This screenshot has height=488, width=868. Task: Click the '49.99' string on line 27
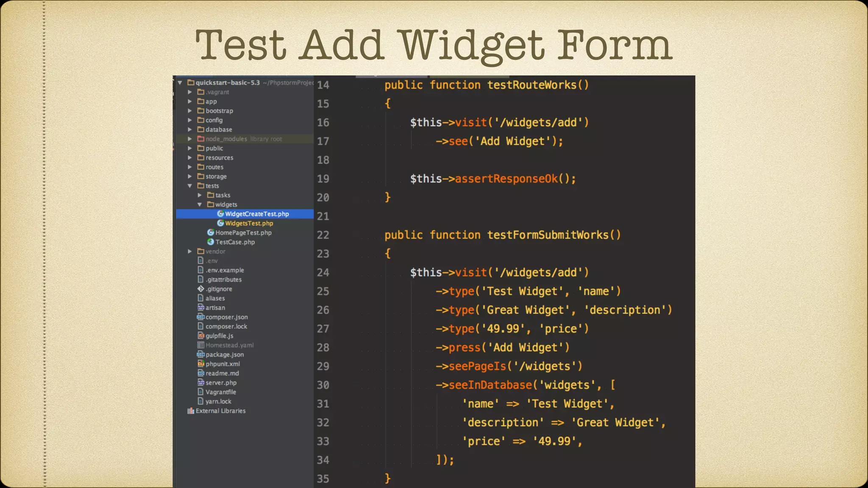(503, 329)
